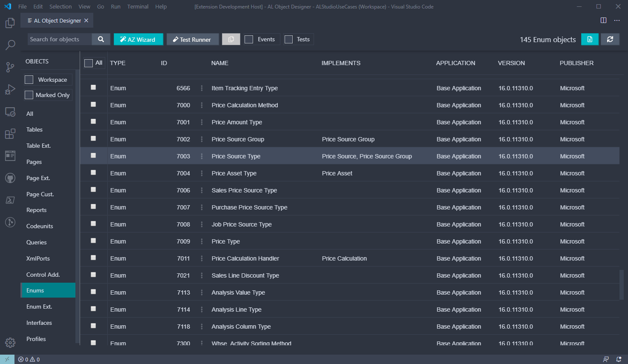The height and width of the screenshot is (364, 628).
Task: Click the objects table vertical scrollbar
Action: 622,284
